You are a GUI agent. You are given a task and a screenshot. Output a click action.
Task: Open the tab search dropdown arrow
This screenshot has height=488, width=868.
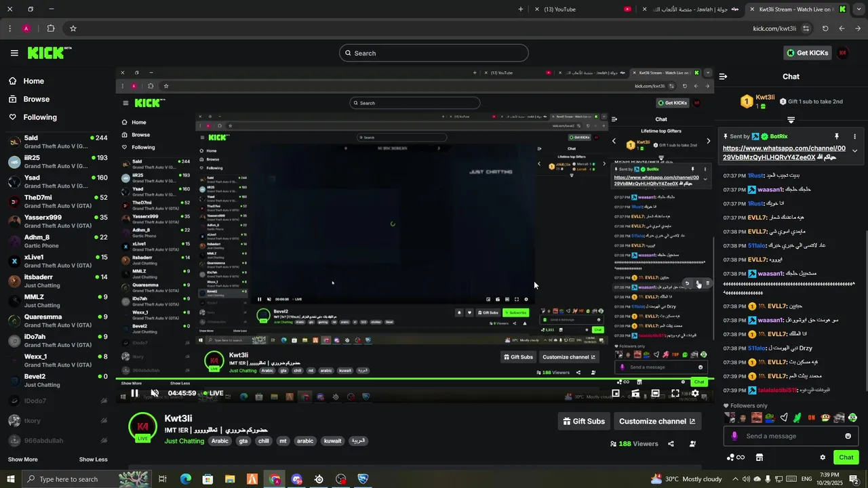[x=858, y=9]
